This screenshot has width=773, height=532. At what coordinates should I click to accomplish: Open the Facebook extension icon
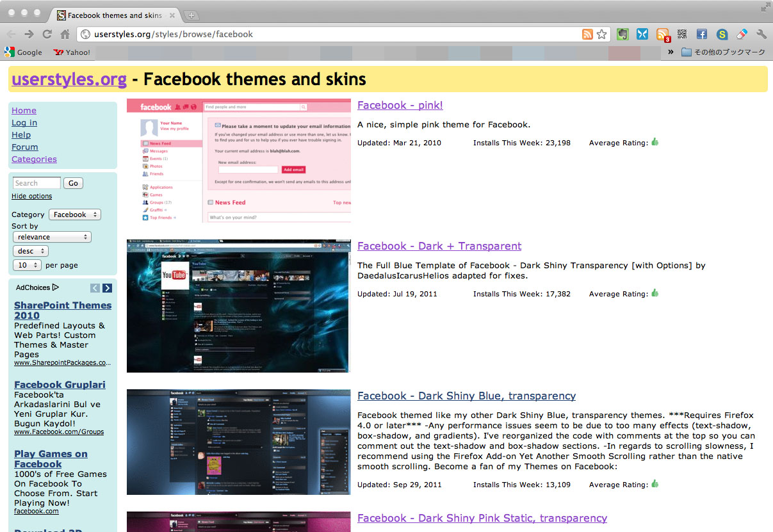pos(702,35)
